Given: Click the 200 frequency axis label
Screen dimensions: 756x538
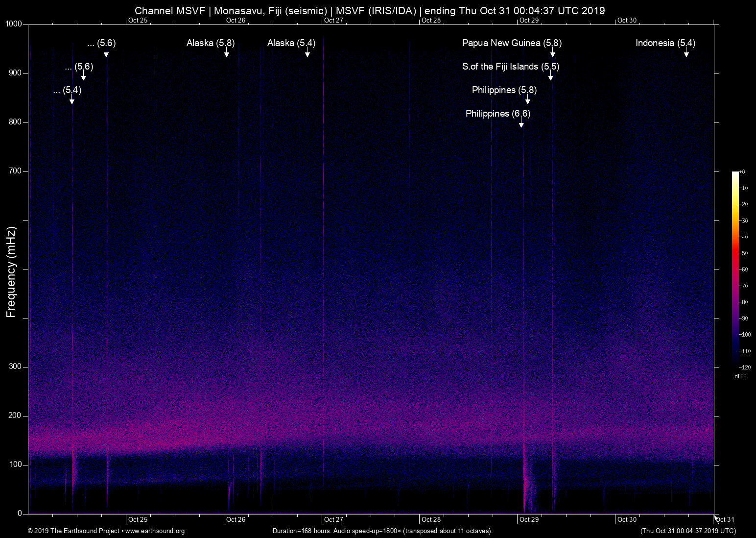Looking at the screenshot, I should click(x=16, y=416).
